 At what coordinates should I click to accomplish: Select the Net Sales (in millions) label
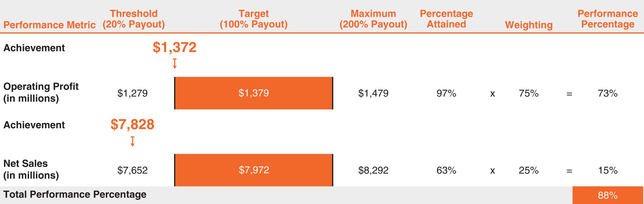point(31,169)
